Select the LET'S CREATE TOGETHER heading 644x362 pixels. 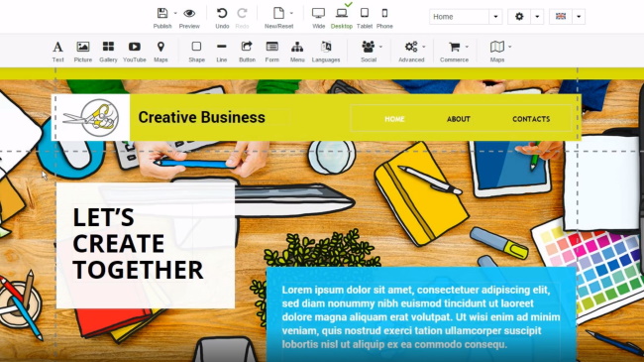point(138,244)
